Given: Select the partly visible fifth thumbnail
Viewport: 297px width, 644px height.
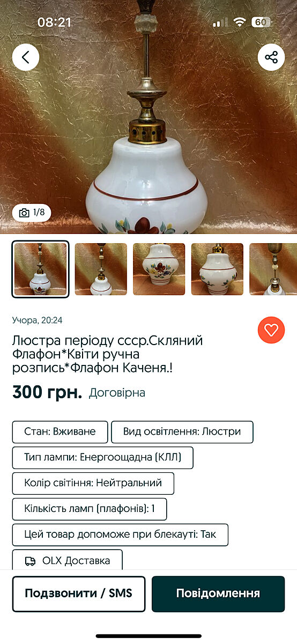Looking at the screenshot, I should click(273, 269).
